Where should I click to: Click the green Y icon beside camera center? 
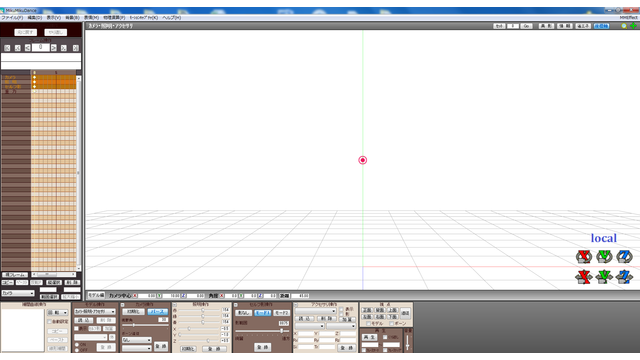pyautogui.click(x=159, y=296)
